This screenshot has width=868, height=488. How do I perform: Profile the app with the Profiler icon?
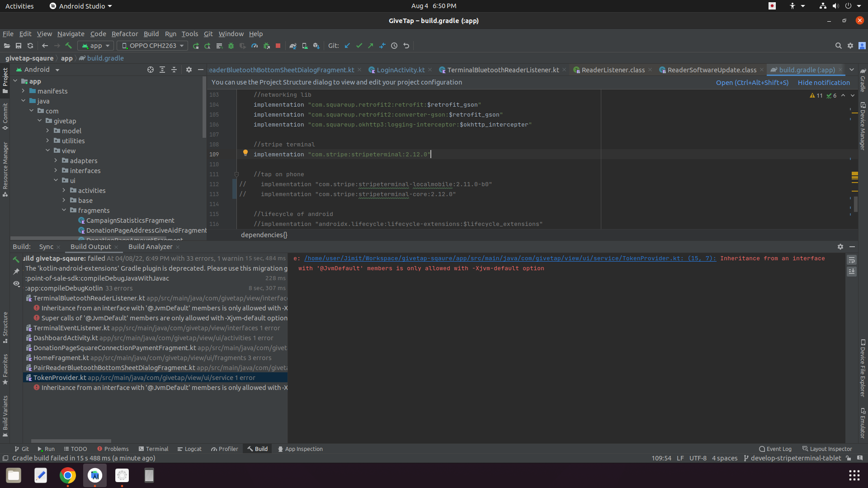[x=255, y=46]
